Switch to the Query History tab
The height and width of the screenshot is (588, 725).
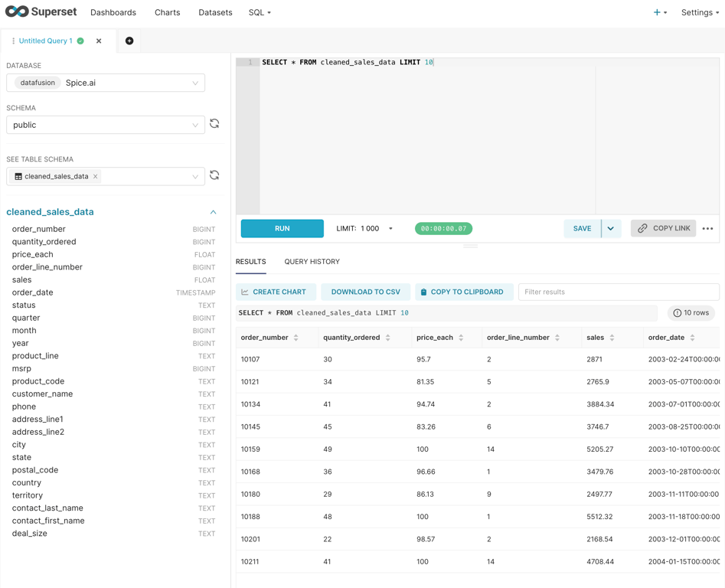tap(312, 262)
